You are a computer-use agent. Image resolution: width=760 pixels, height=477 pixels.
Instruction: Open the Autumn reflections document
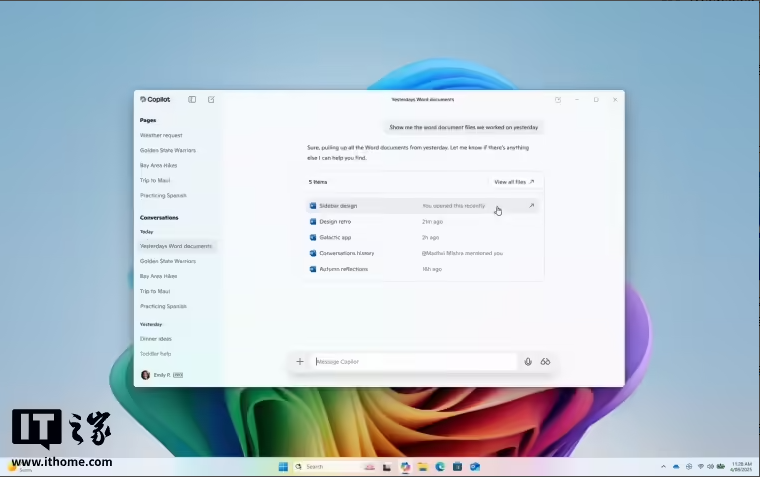point(343,269)
